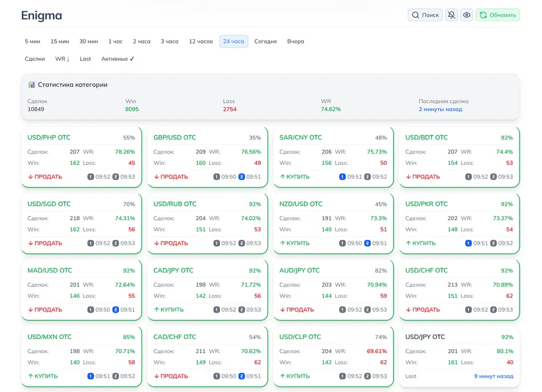
Task: Switch to the 12 часов time range
Action: click(x=201, y=41)
